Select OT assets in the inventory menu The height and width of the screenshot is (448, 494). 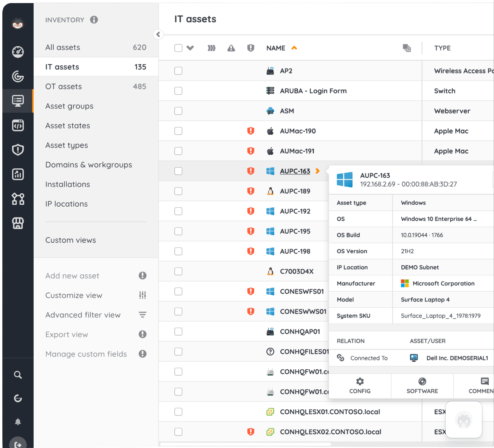96,86
